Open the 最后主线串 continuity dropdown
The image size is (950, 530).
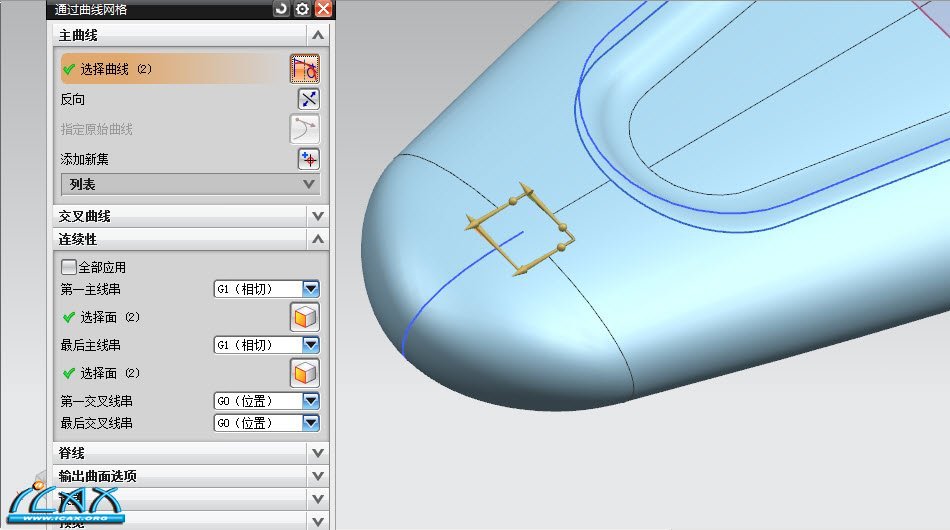pyautogui.click(x=311, y=345)
